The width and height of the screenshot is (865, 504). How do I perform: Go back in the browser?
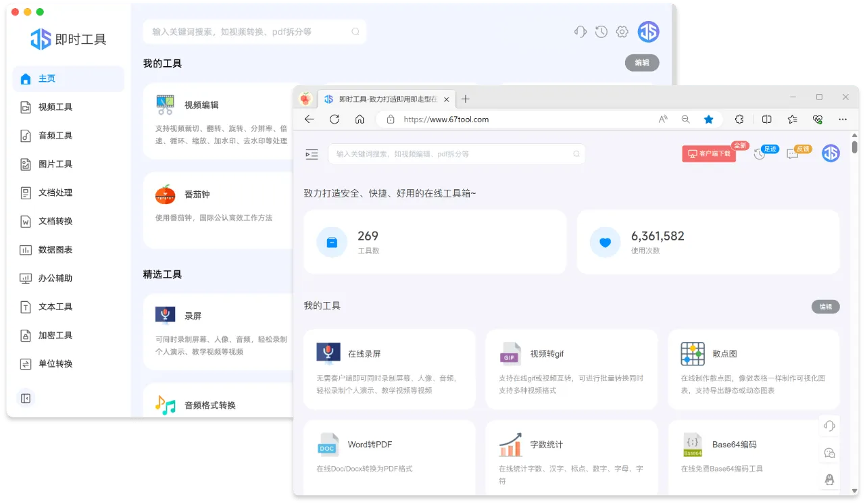pos(309,120)
